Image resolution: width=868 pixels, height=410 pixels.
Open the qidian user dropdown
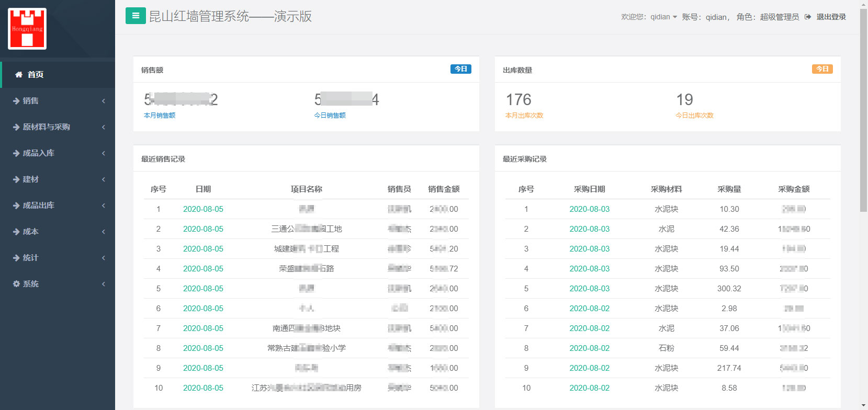coord(663,17)
